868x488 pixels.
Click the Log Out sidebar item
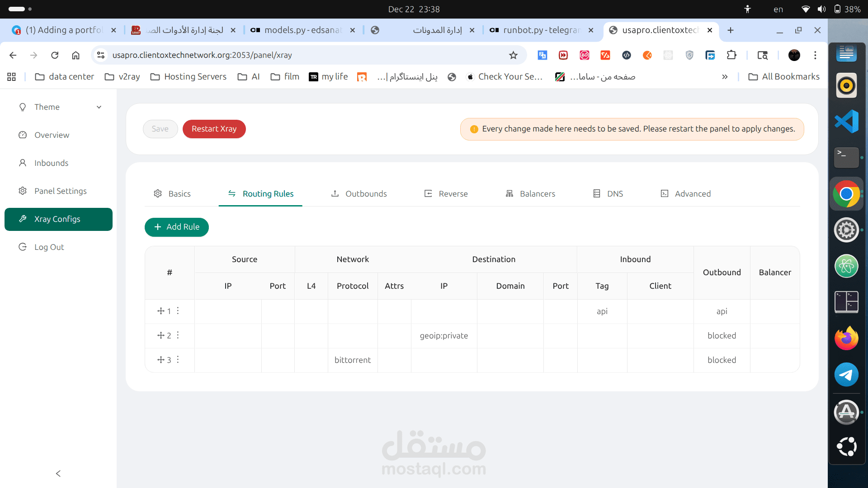pos(49,247)
